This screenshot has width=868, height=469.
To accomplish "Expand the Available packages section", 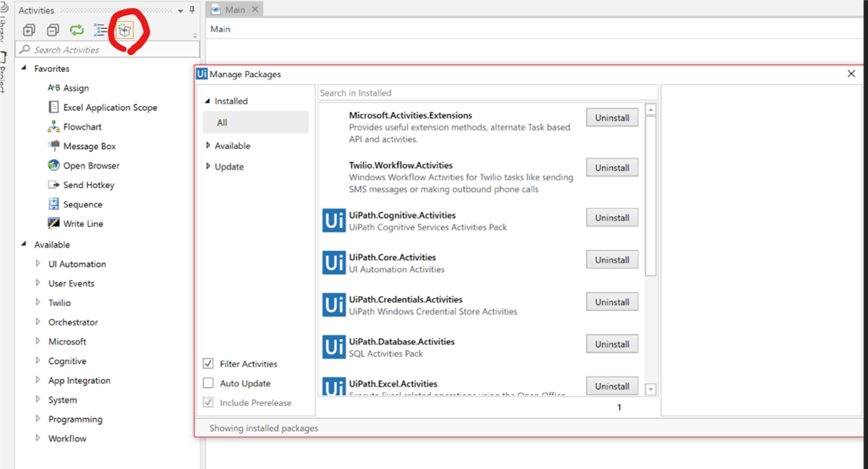I will coord(208,145).
